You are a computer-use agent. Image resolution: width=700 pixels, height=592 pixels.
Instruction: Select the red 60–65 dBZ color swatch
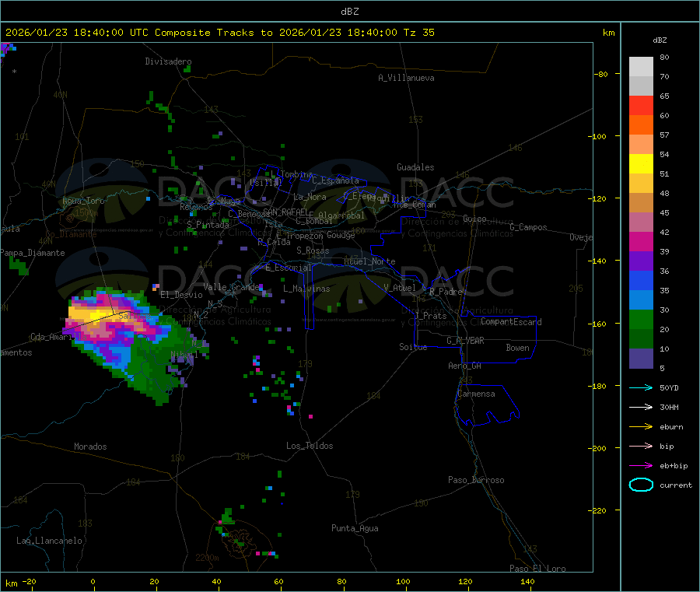point(641,105)
